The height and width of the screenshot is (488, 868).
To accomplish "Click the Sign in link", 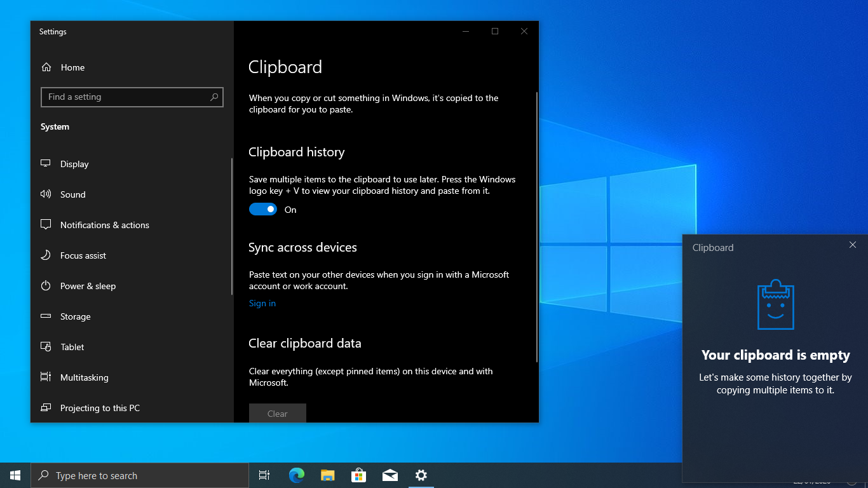I will pyautogui.click(x=262, y=303).
